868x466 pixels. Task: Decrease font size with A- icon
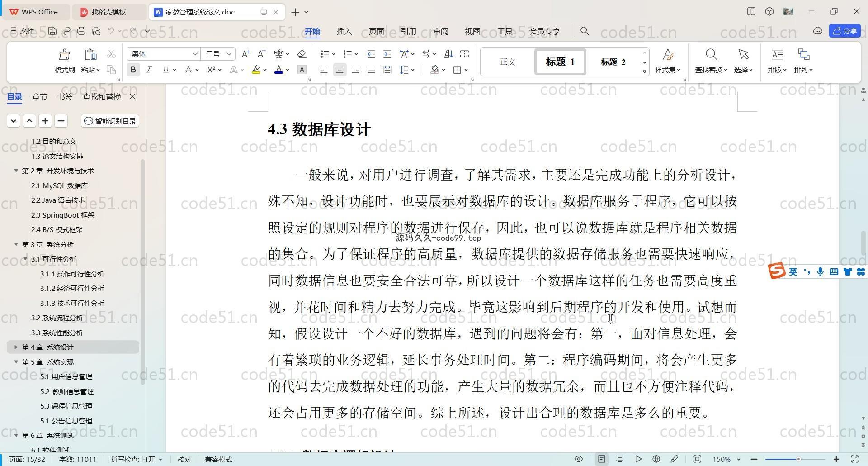pyautogui.click(x=261, y=54)
